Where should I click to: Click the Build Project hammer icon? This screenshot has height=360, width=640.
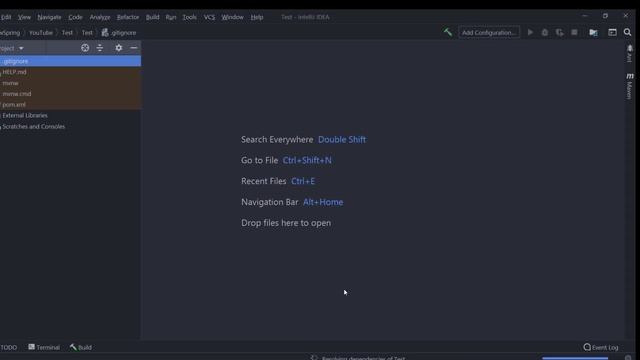tap(448, 32)
